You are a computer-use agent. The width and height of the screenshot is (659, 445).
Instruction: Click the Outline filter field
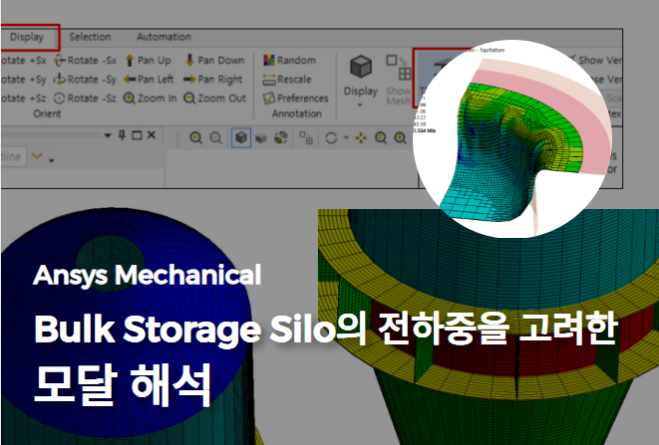14,157
